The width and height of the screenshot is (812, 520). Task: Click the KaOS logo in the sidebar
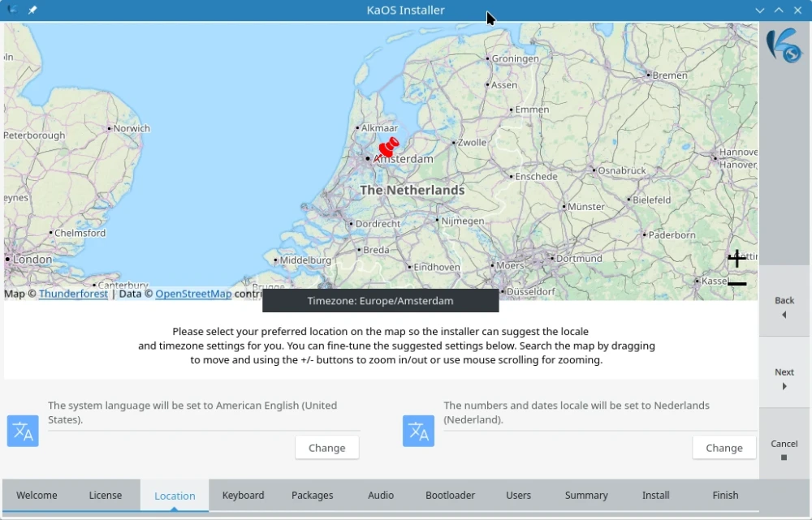784,45
